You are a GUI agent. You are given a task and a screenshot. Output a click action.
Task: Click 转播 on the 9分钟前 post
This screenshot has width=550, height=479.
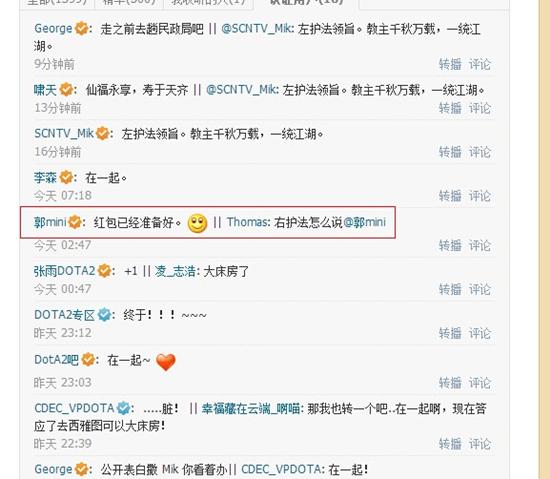point(450,65)
